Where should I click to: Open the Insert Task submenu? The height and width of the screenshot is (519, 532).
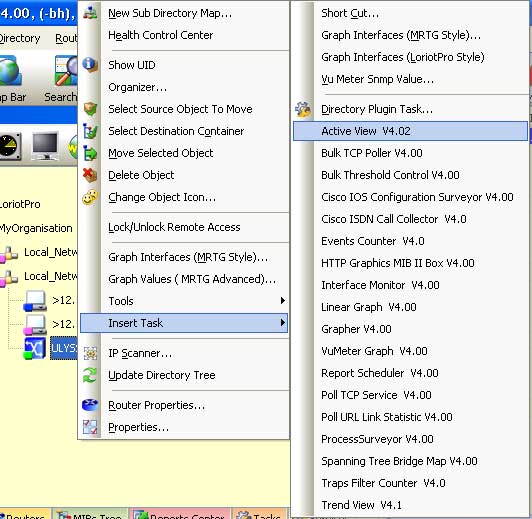click(184, 323)
